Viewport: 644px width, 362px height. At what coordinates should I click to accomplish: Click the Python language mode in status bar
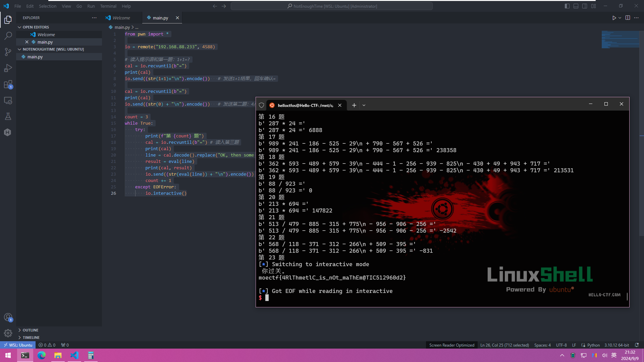coord(593,345)
